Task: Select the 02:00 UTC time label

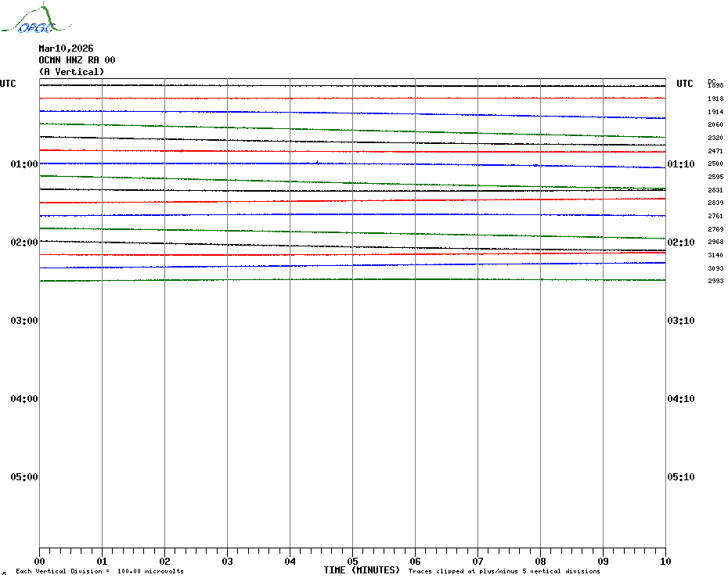Action: (x=24, y=242)
